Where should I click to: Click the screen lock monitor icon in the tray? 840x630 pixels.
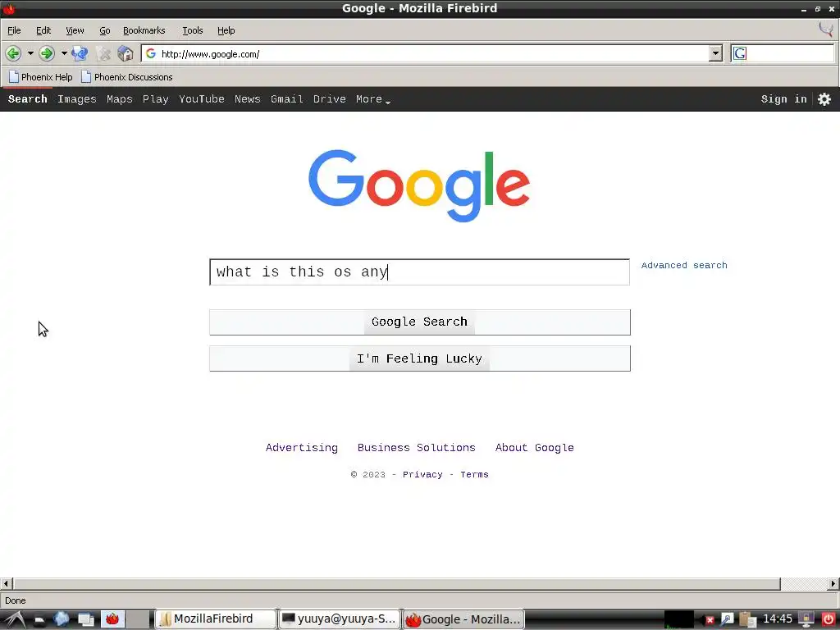(806, 620)
